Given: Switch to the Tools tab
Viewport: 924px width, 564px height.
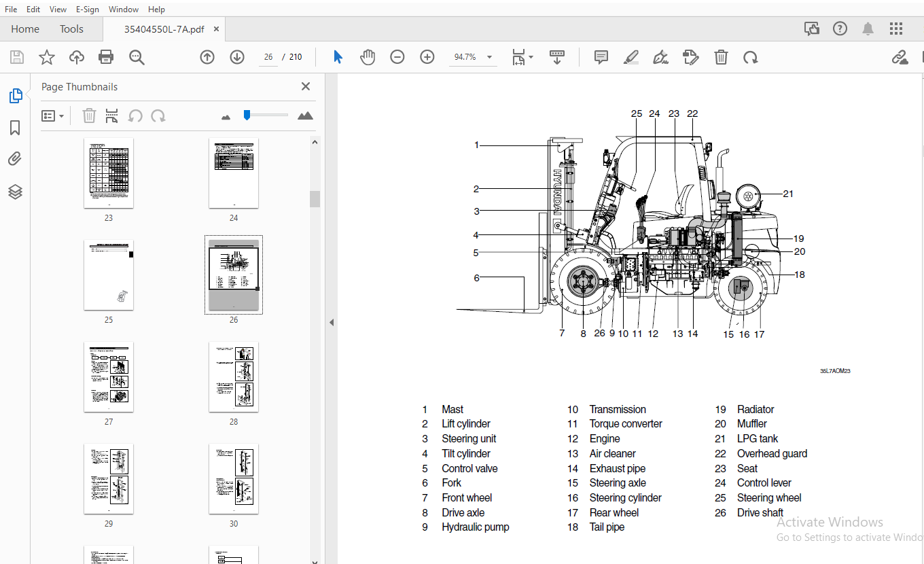Looking at the screenshot, I should point(71,29).
